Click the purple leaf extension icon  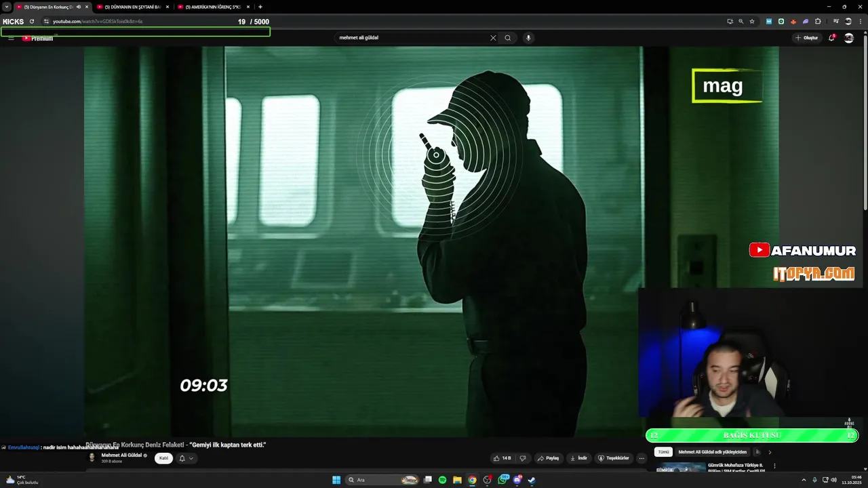tap(806, 22)
